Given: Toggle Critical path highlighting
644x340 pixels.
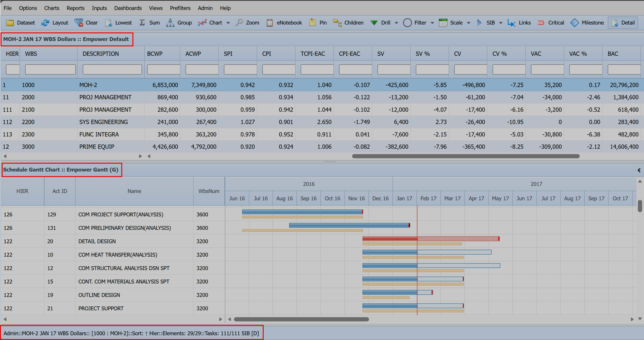Looking at the screenshot, I should point(550,23).
